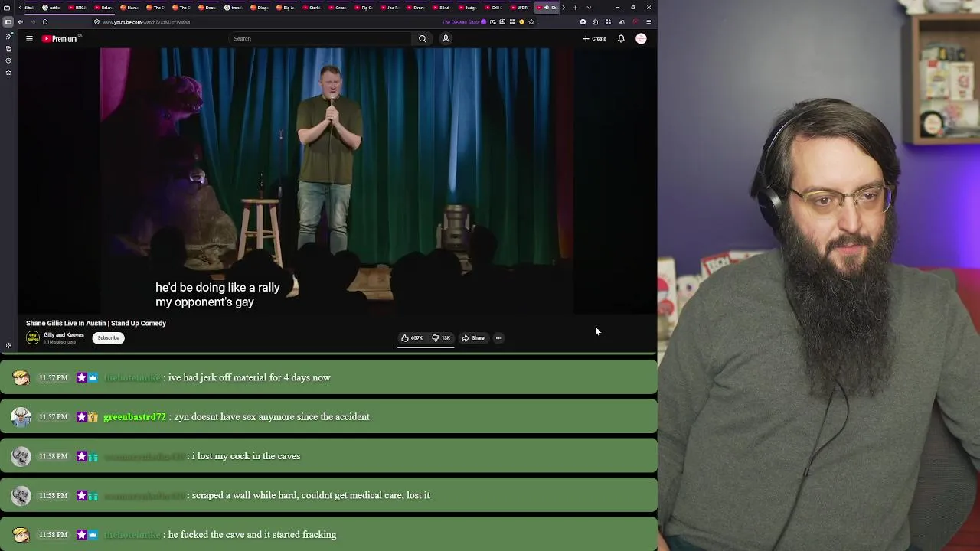Open the YouTube guide hamburger menu
This screenshot has height=551, width=980.
click(x=29, y=38)
